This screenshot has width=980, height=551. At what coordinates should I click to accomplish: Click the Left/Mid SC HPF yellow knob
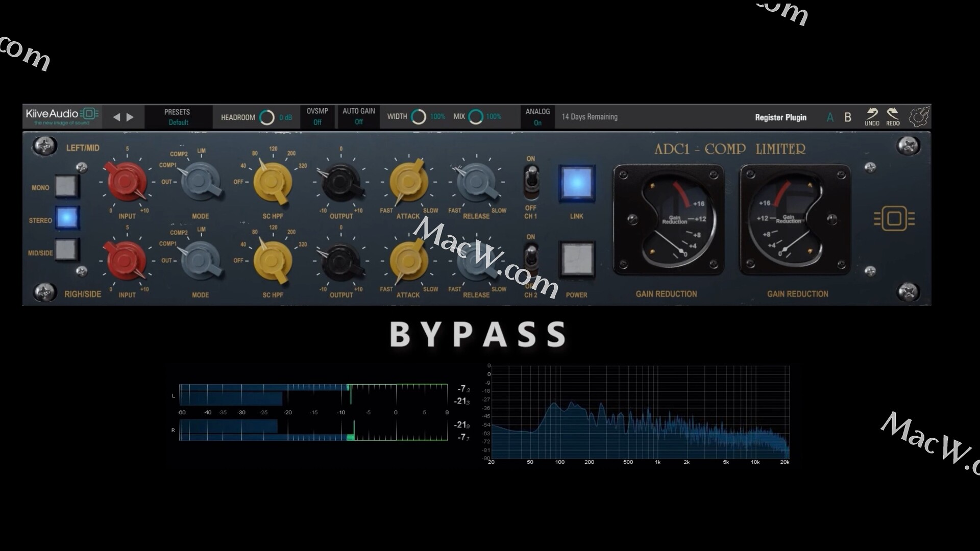273,182
